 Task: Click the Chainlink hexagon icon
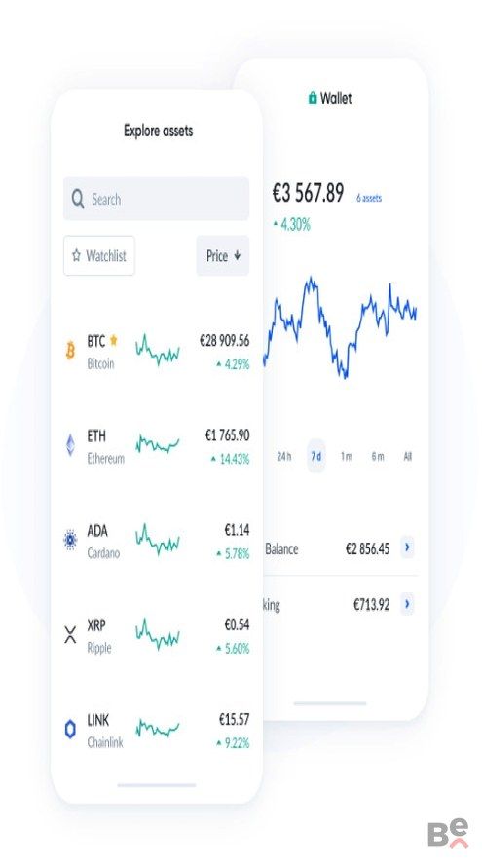[70, 730]
